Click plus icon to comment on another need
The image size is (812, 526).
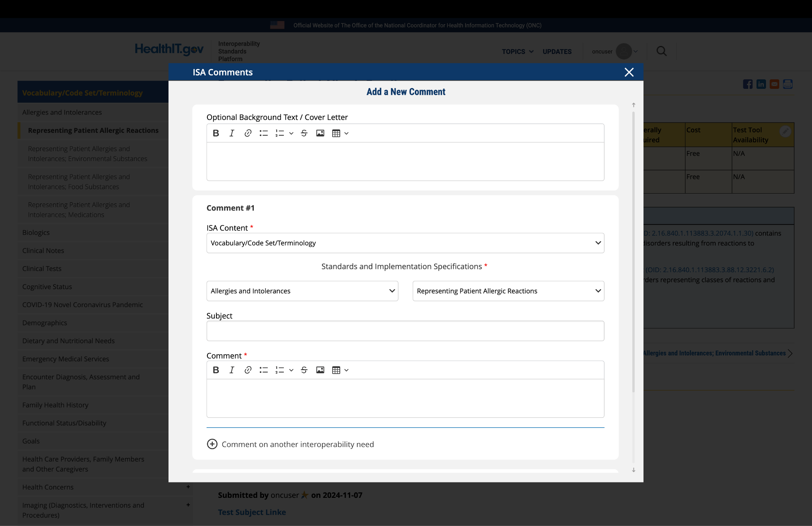coord(212,444)
